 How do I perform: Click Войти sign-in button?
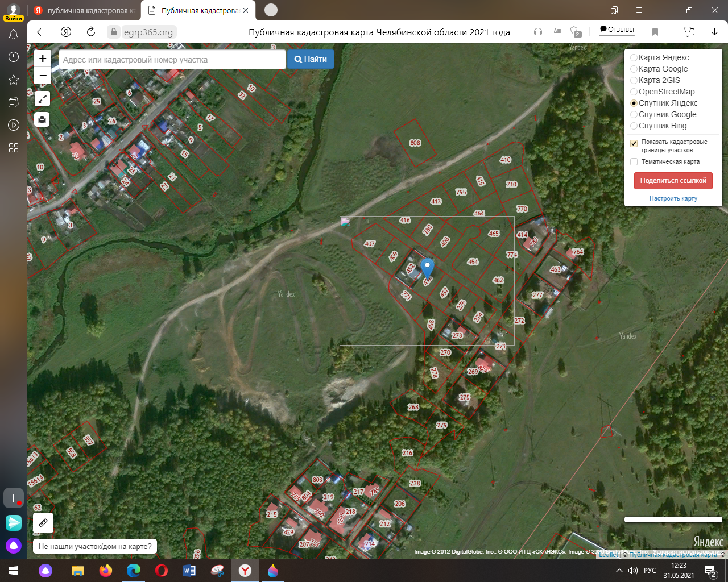[14, 18]
